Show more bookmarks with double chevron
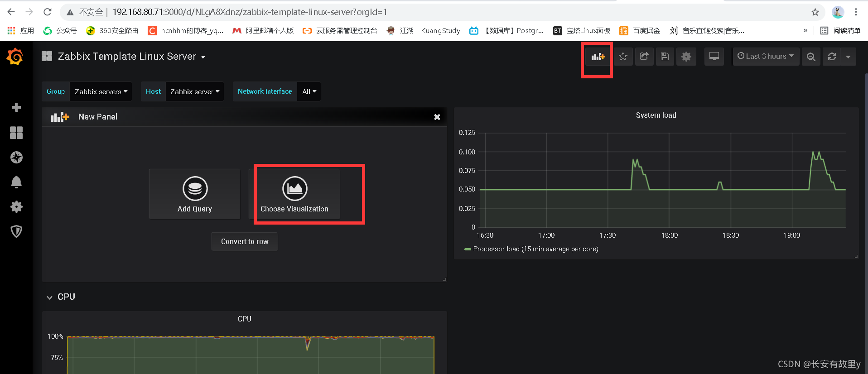 pos(805,31)
